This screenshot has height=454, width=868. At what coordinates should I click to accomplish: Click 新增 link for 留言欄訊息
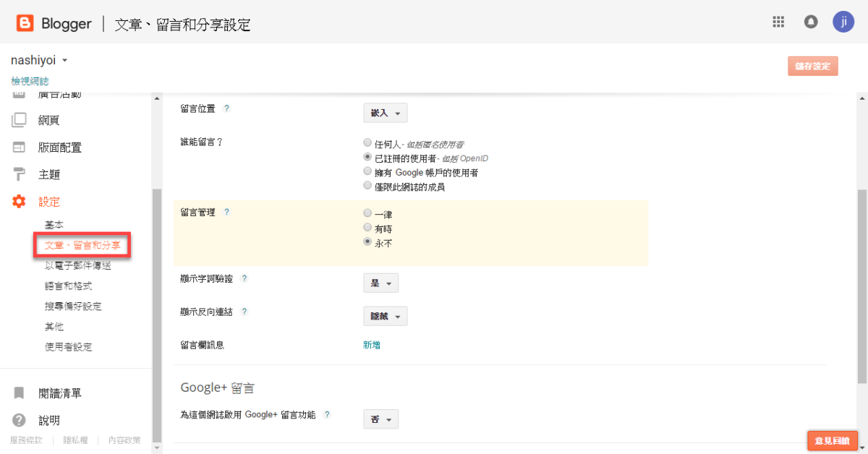(x=372, y=345)
